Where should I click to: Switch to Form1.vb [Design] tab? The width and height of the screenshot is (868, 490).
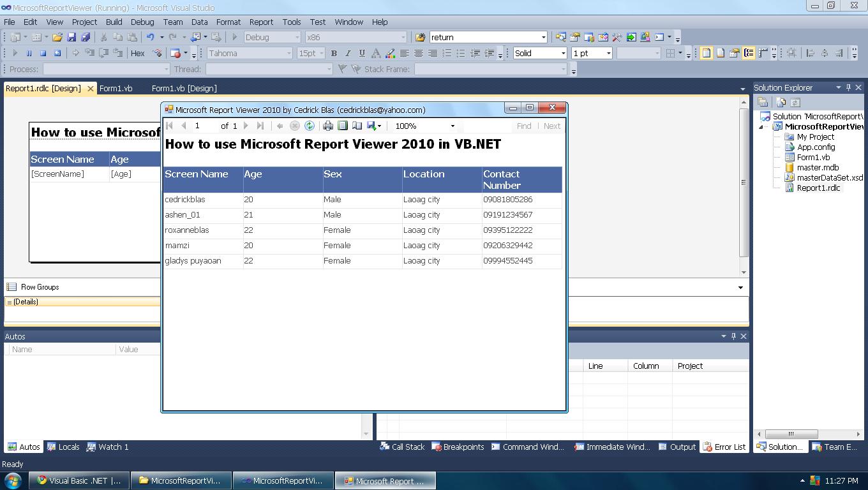tap(184, 88)
